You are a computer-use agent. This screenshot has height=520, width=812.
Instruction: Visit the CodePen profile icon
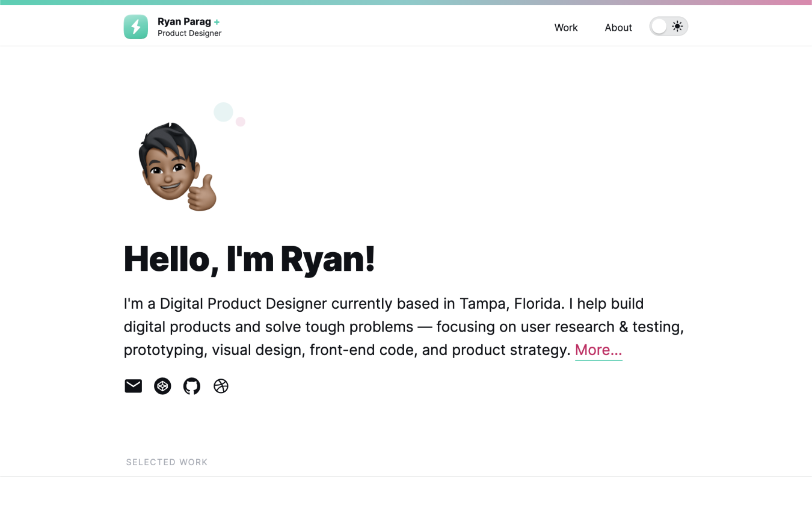pyautogui.click(x=162, y=386)
